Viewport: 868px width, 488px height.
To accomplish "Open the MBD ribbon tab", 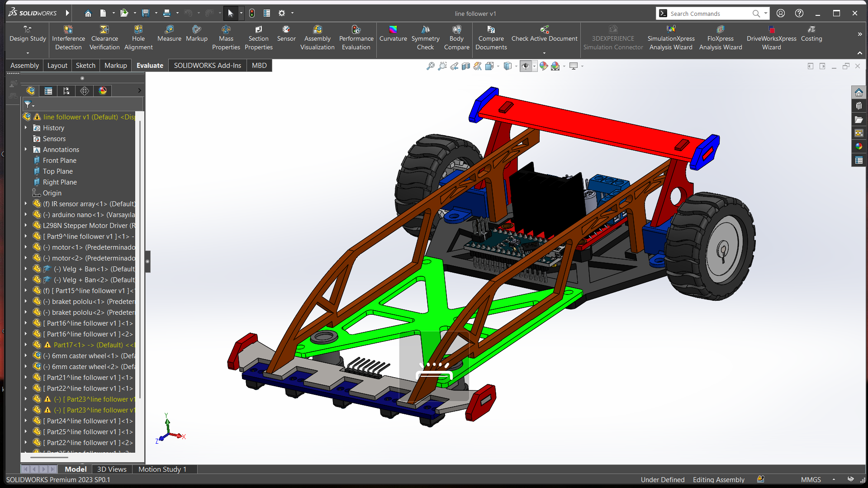I will (259, 66).
